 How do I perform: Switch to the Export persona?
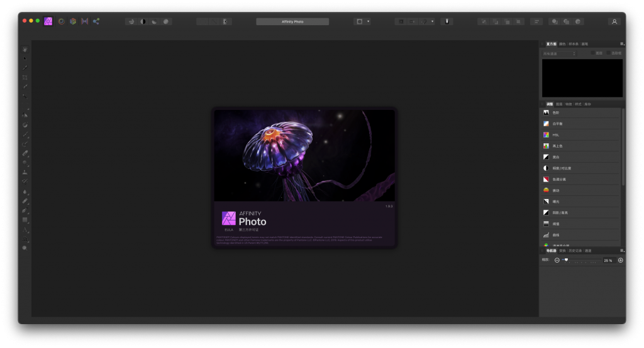(96, 21)
